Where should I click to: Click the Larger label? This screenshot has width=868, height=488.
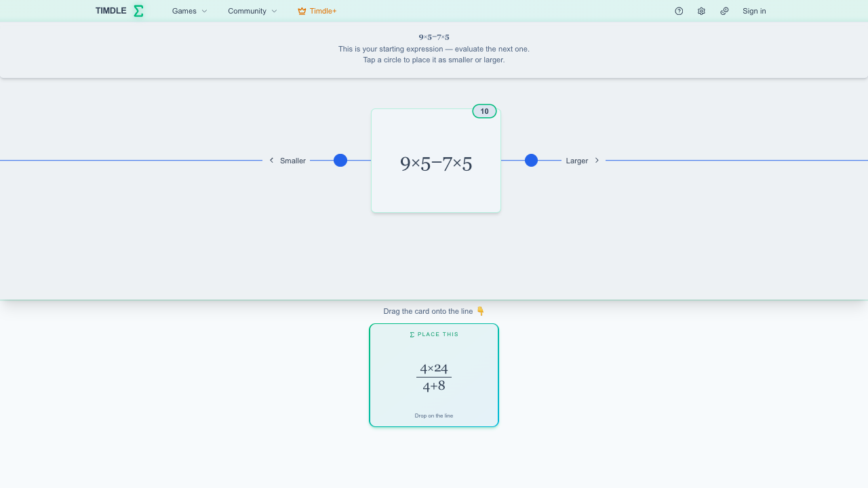coord(577,161)
